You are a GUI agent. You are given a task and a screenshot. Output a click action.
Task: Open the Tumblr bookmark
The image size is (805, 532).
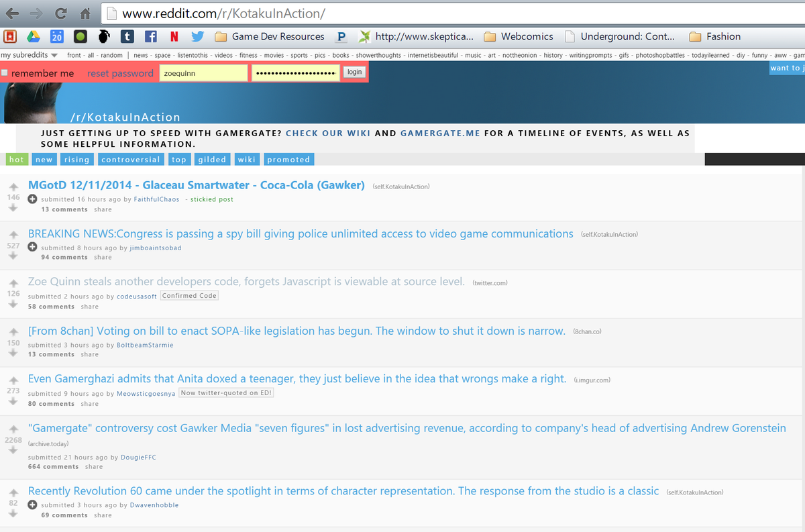coord(127,36)
